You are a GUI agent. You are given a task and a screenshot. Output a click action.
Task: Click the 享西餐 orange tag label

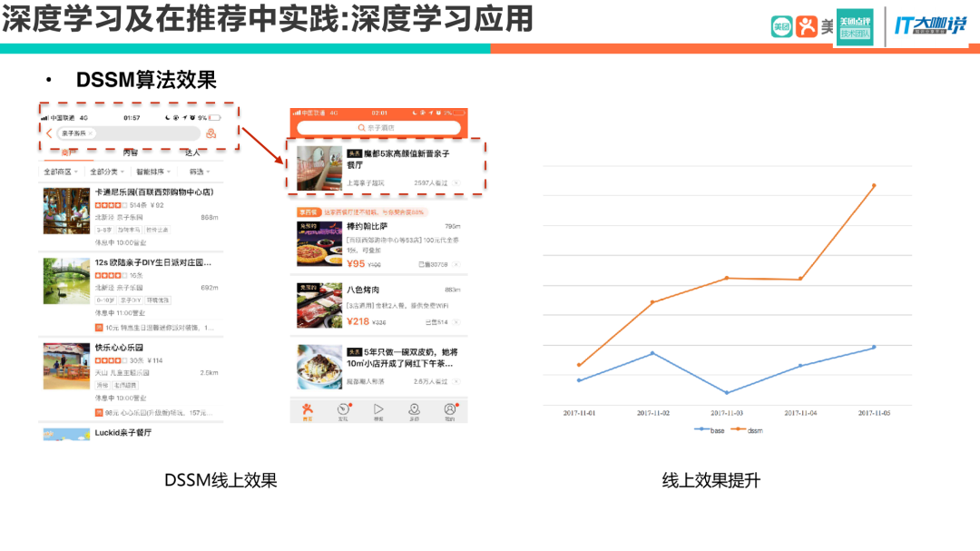pos(309,212)
